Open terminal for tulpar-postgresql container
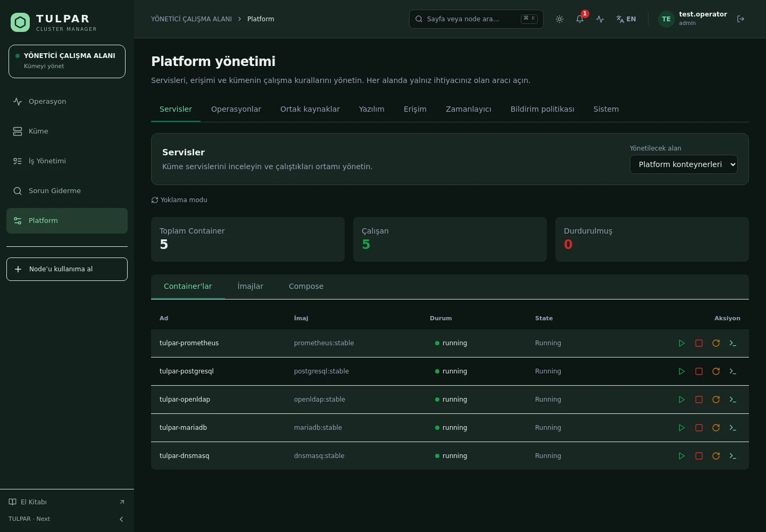 733,371
